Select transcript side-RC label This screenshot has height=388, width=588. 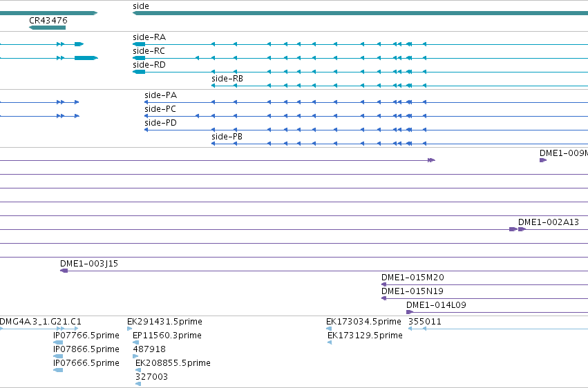coord(149,51)
